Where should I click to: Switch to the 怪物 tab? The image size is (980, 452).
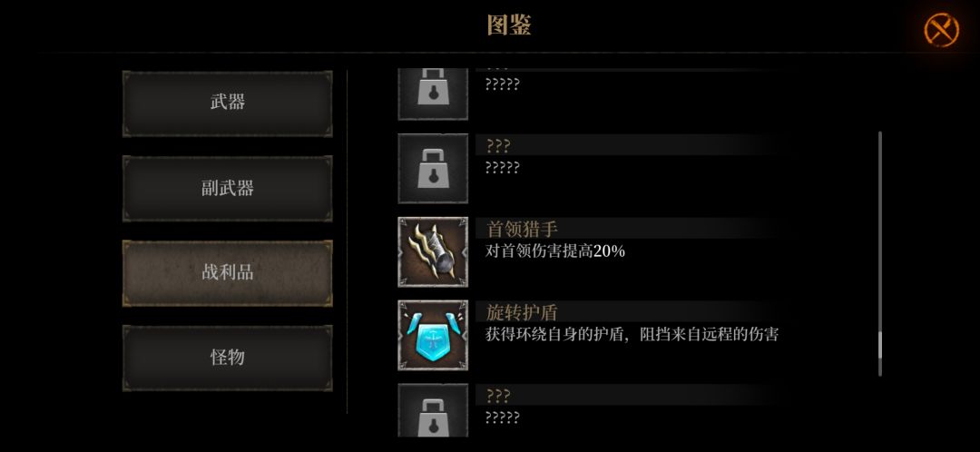pos(228,359)
